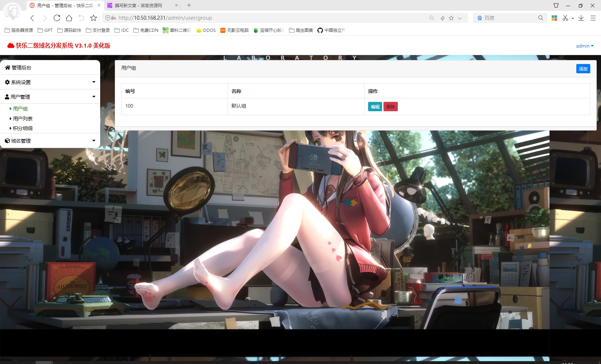Collapse the 用户管理 sidebar section
The height and width of the screenshot is (364, 601).
pyautogui.click(x=50, y=97)
